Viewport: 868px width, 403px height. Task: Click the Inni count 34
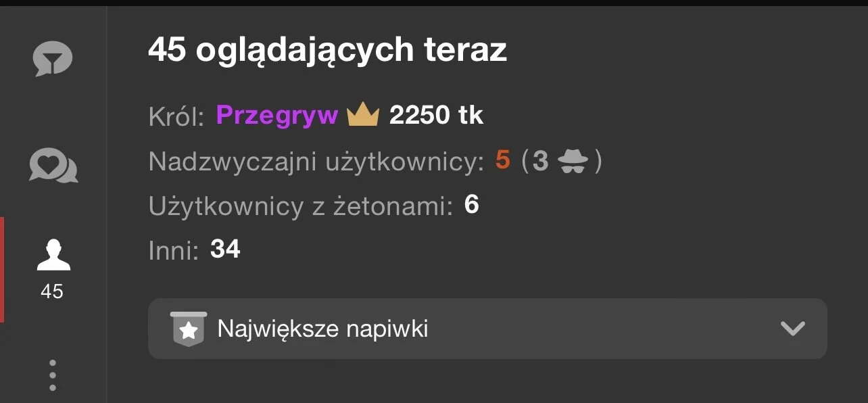[x=225, y=250]
